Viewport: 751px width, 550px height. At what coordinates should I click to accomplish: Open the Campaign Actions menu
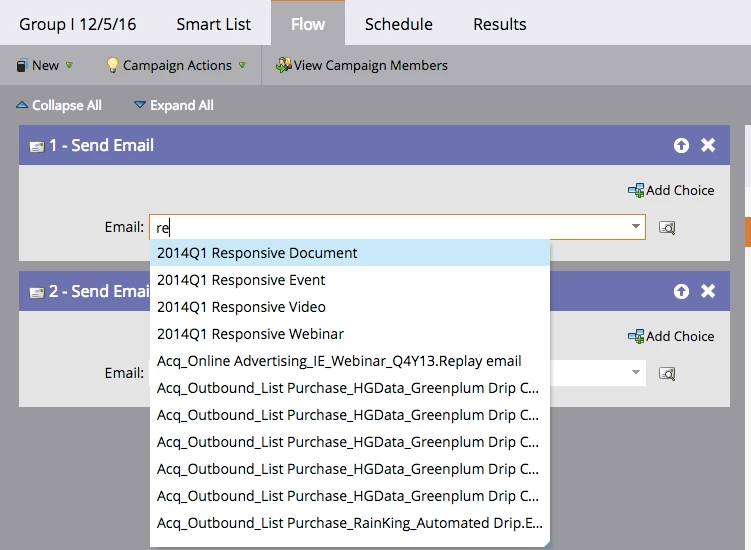coord(176,65)
